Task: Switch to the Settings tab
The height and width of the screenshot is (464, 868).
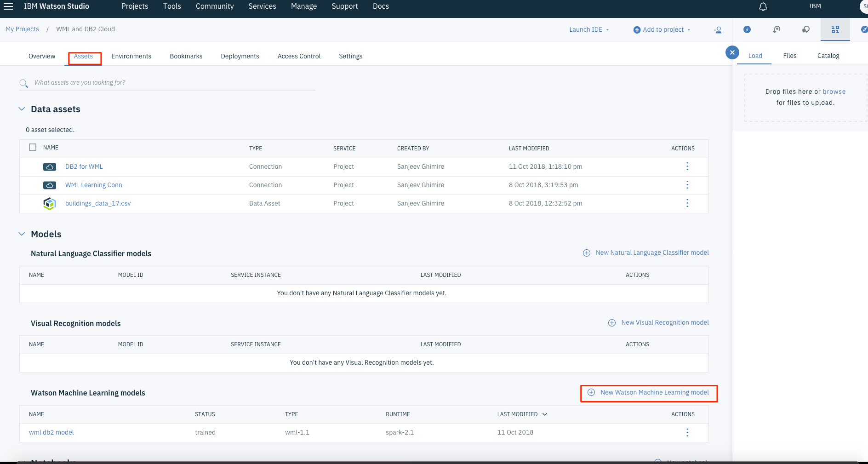Action: click(x=350, y=56)
